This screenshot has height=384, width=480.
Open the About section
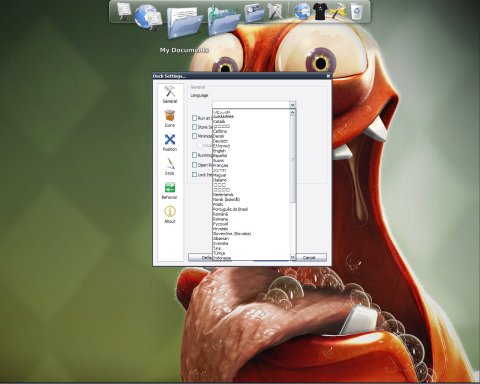(x=170, y=214)
